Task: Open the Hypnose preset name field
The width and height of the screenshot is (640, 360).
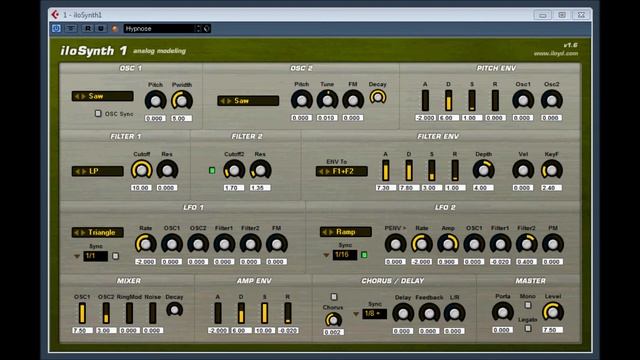Action: coord(159,29)
